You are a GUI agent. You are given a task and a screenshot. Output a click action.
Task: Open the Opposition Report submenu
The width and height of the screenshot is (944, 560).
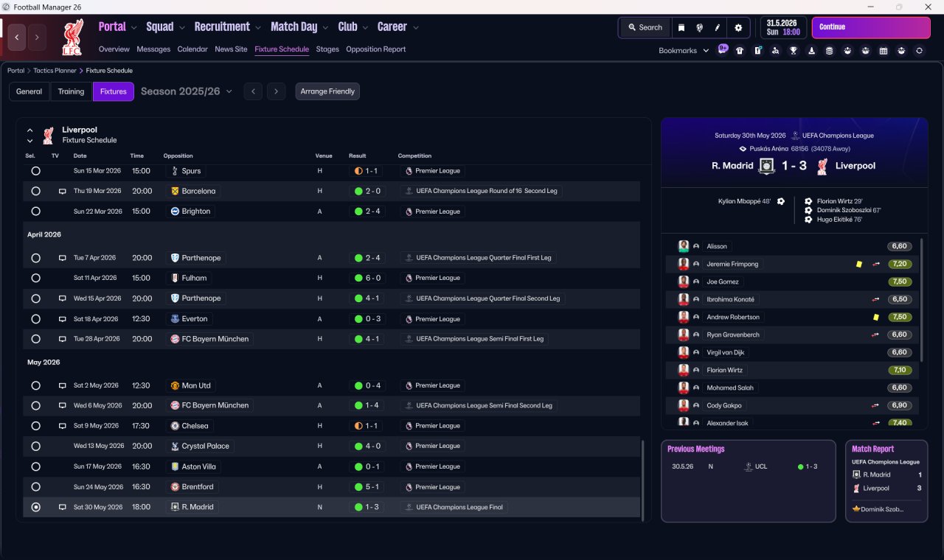(375, 49)
